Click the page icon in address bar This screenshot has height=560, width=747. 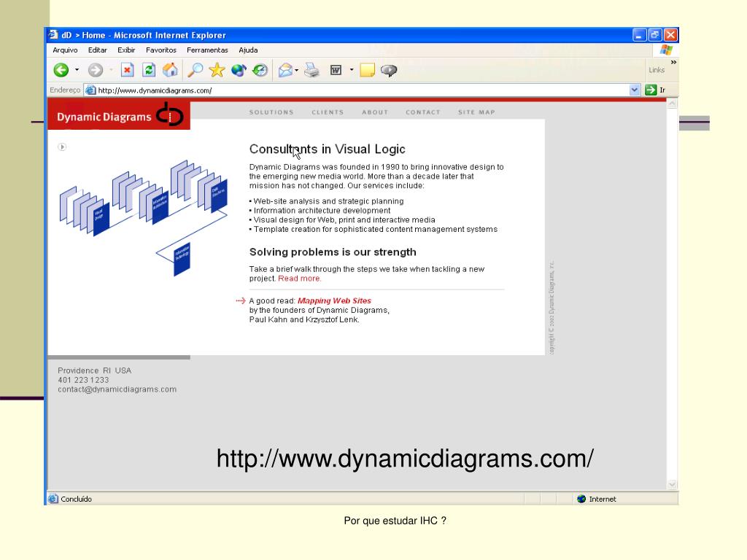coord(90,90)
